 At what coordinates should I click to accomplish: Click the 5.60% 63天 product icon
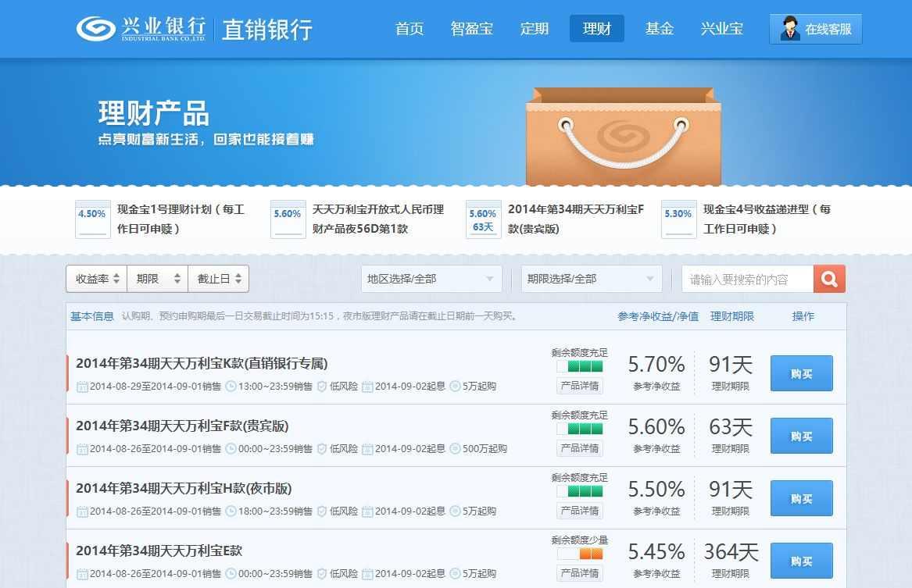tap(483, 219)
